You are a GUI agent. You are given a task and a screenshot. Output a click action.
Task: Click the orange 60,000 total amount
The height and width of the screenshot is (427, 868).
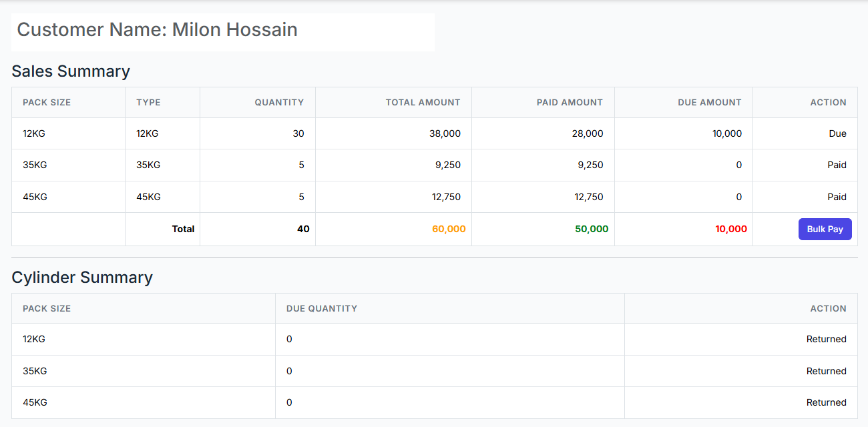pos(449,229)
